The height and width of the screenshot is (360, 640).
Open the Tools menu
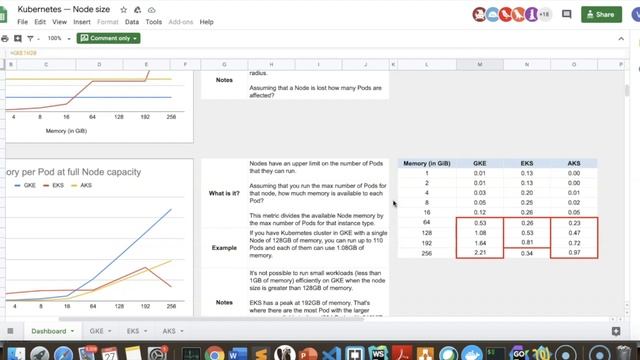153,22
